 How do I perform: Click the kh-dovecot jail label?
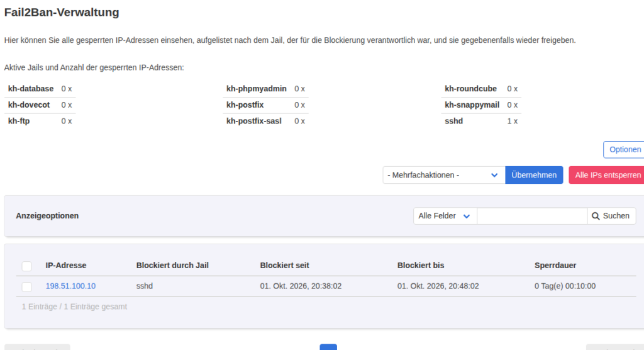click(x=29, y=105)
